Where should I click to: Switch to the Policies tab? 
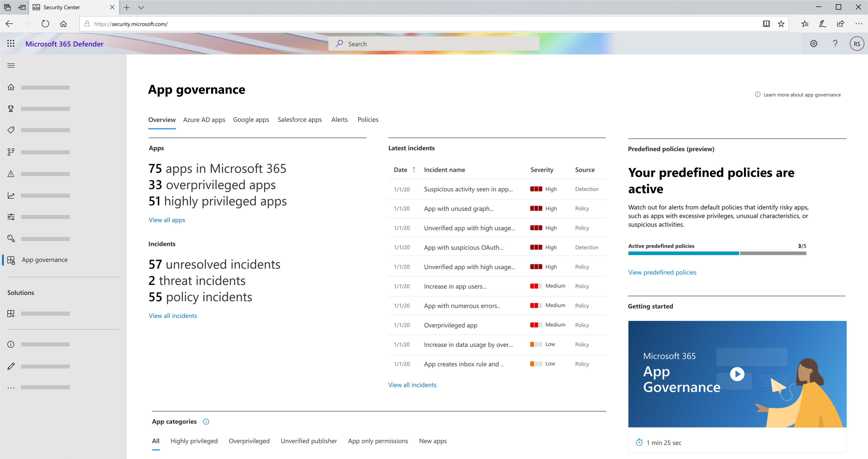click(x=367, y=120)
